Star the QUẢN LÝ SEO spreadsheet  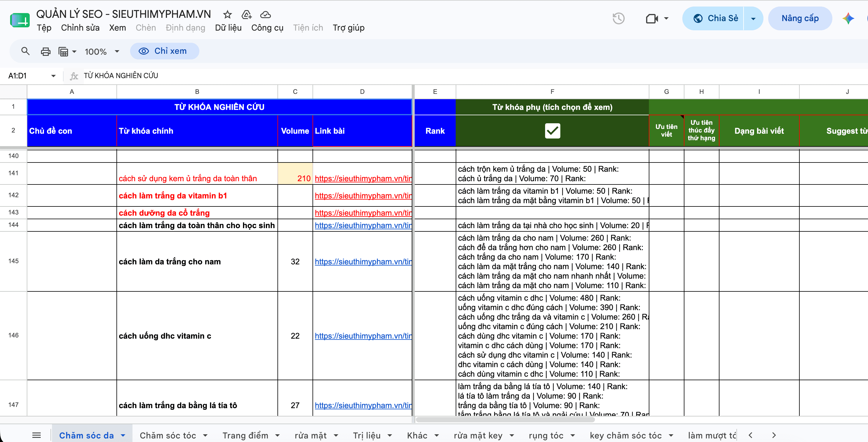[x=228, y=15]
